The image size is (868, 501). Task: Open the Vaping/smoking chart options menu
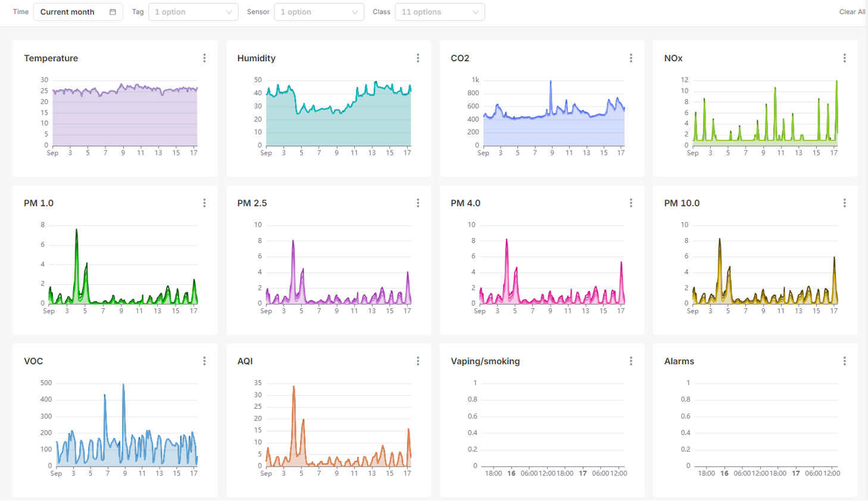pos(631,361)
